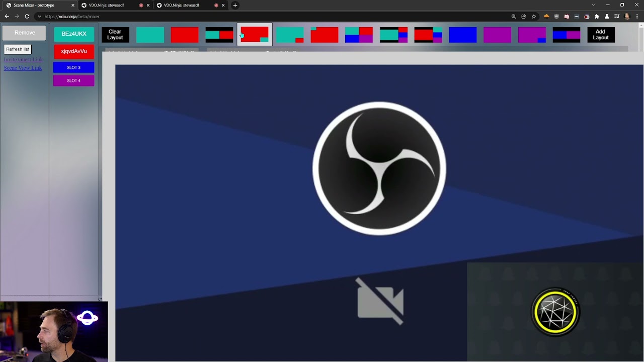This screenshot has width=644, height=362.
Task: Switch to the Scene Mixer - prototype tab
Action: tap(39, 5)
